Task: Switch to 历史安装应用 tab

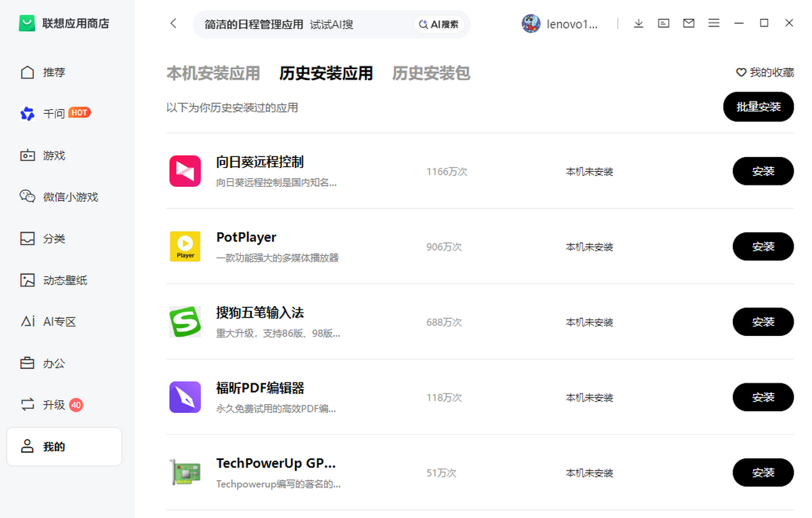Action: pyautogui.click(x=326, y=73)
